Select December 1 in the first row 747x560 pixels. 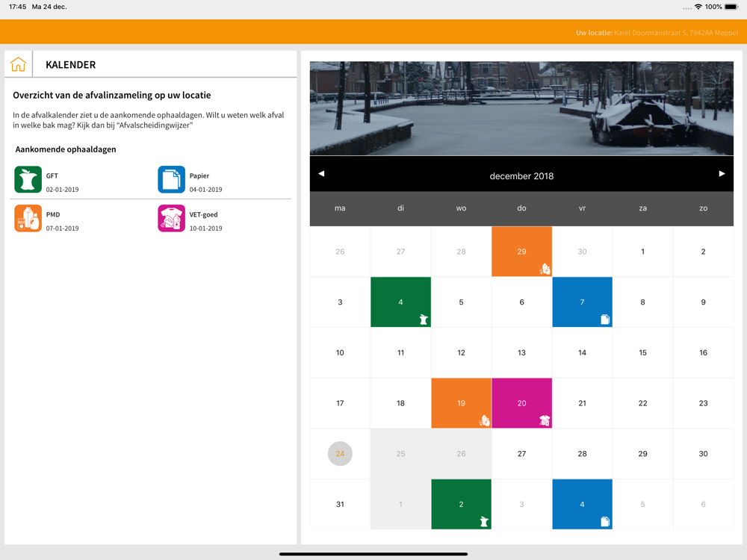click(x=642, y=252)
